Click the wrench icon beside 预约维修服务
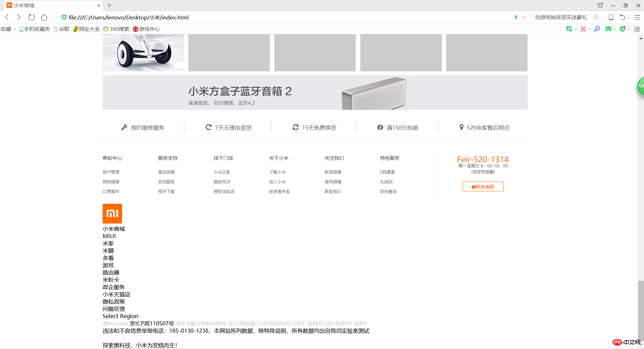The width and height of the screenshot is (644, 349). point(124,128)
